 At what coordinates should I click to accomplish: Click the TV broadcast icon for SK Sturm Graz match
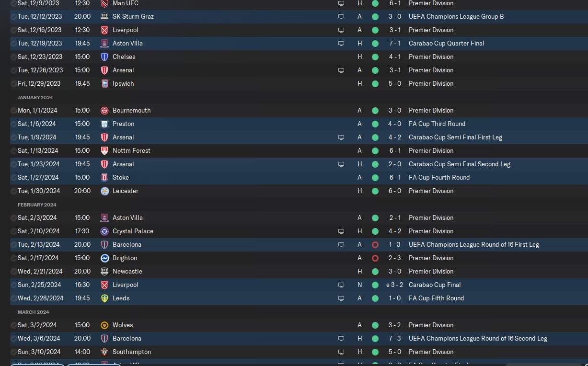[x=341, y=16]
